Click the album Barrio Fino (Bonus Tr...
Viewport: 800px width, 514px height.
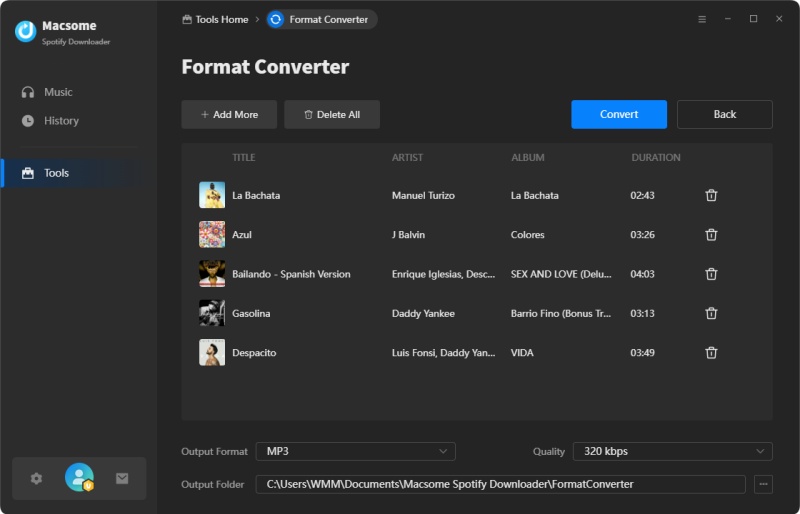[x=561, y=313]
